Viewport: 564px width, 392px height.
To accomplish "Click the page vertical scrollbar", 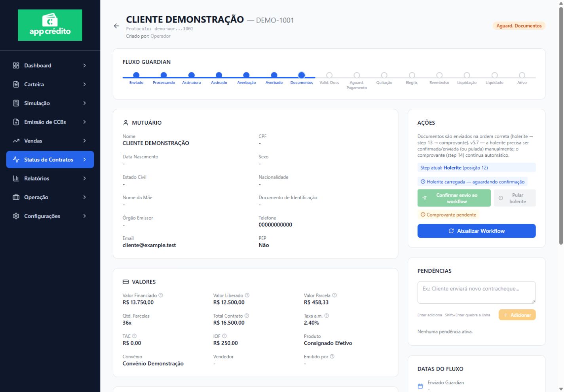I will [x=561, y=127].
